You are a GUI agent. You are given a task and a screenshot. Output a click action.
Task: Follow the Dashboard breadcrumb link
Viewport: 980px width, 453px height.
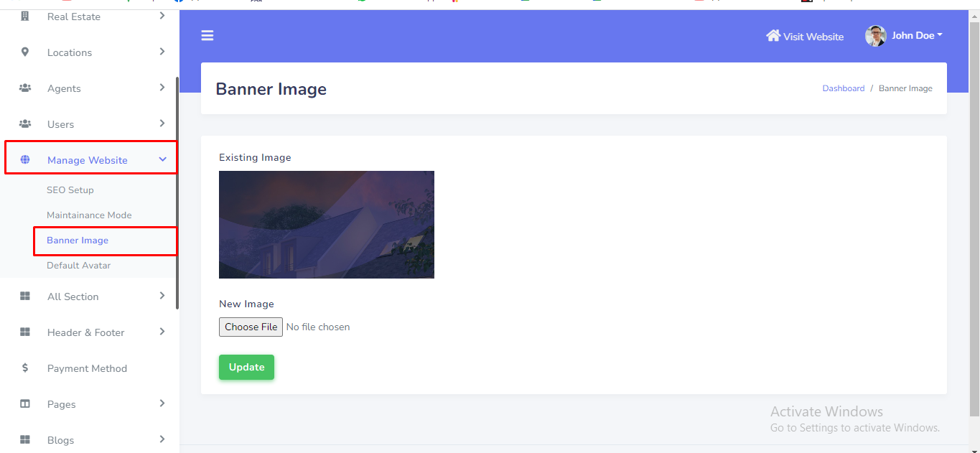[843, 88]
